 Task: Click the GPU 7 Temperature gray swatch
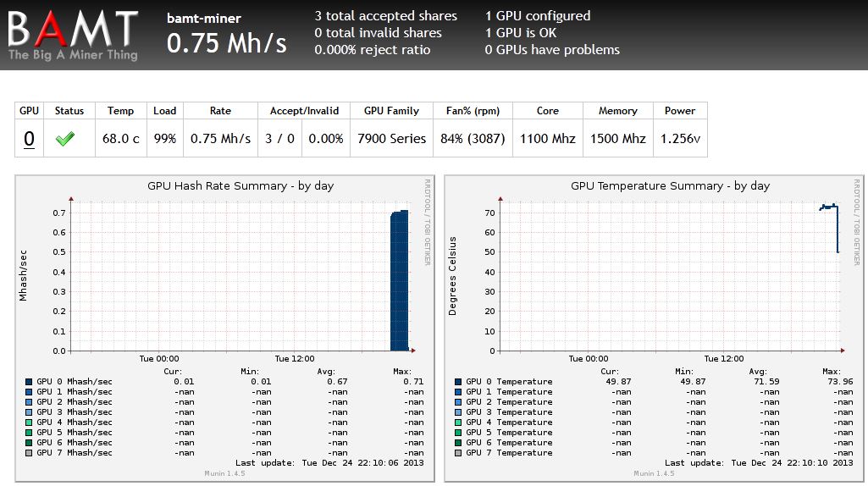458,453
